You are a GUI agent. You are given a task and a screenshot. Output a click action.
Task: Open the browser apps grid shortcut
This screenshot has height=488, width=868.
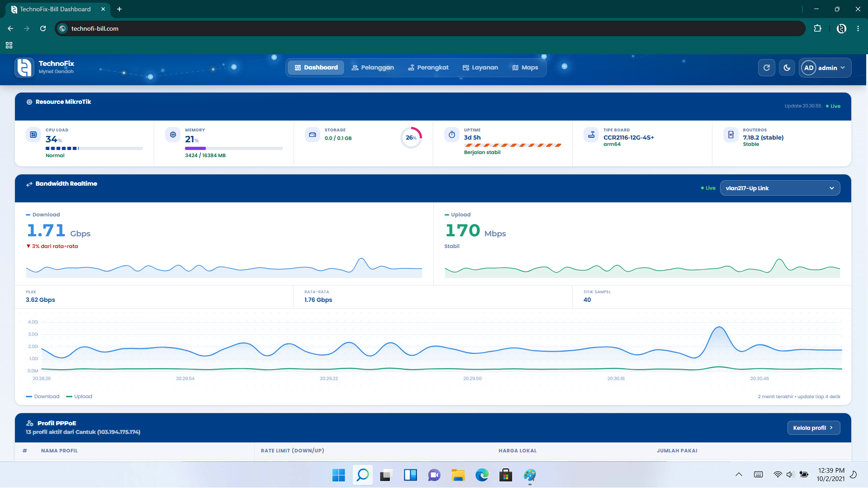click(x=9, y=45)
